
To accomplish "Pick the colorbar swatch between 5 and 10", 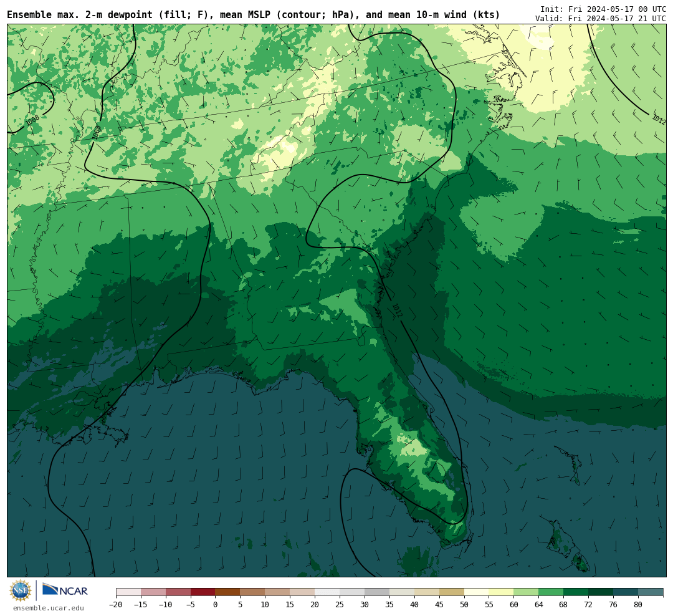I will click(253, 592).
